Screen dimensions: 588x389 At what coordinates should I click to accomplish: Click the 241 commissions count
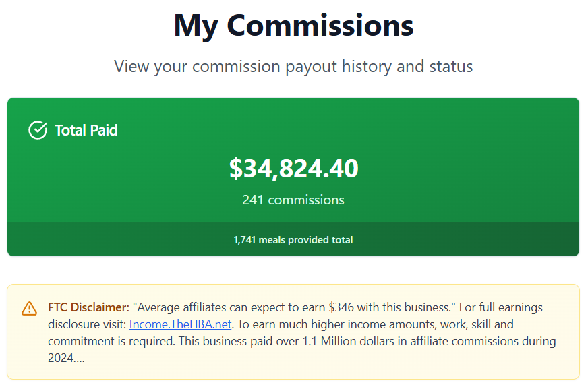coord(293,200)
